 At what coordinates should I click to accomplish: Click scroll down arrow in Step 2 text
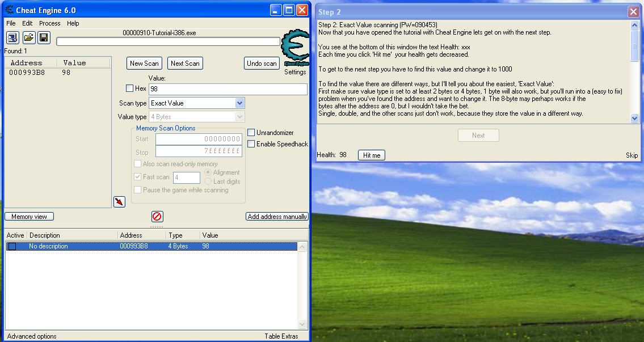pos(634,118)
